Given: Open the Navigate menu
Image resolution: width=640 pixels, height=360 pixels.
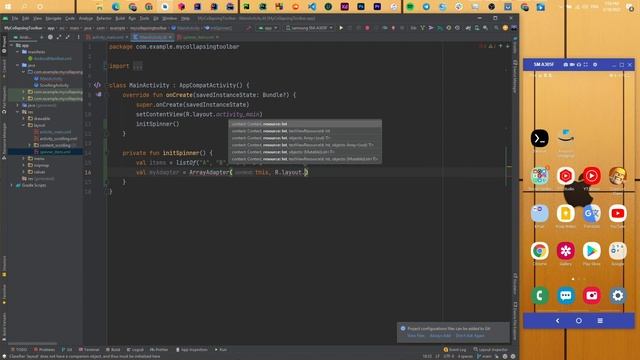Looking at the screenshot, I should tap(53, 18).
